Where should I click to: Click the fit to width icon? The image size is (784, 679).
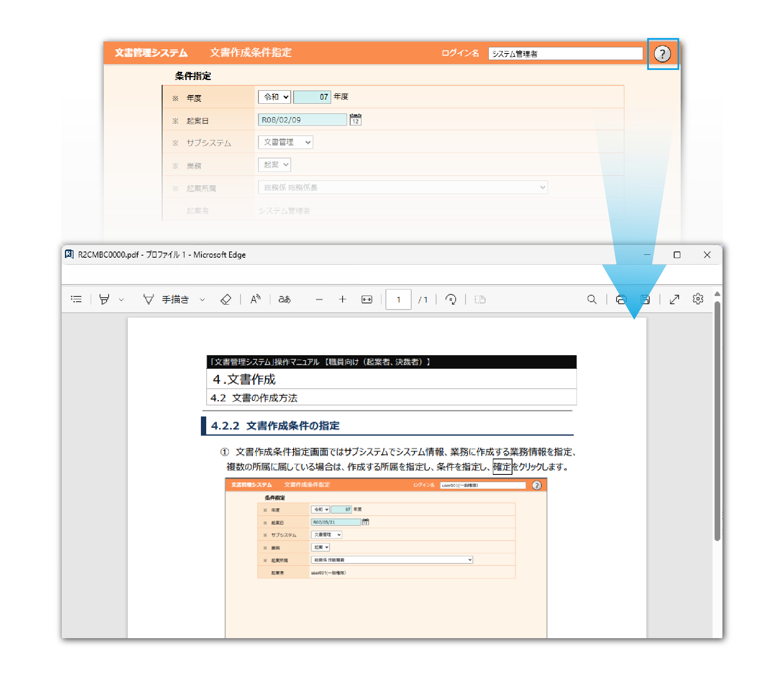367,299
